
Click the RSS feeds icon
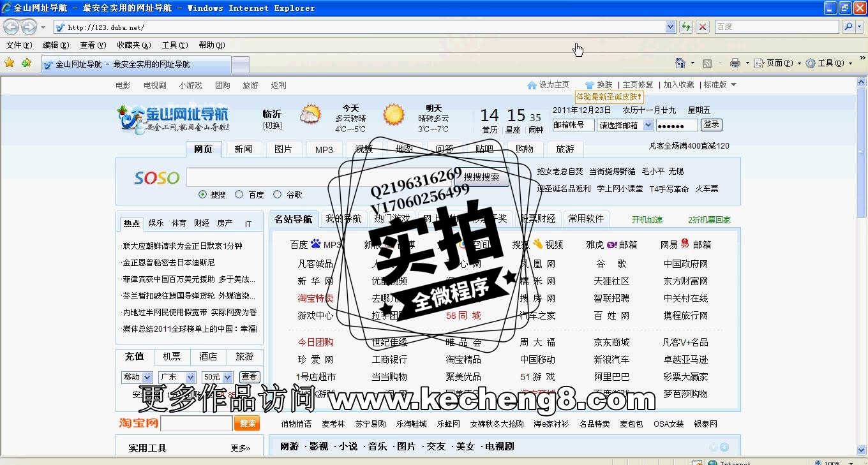click(x=707, y=63)
